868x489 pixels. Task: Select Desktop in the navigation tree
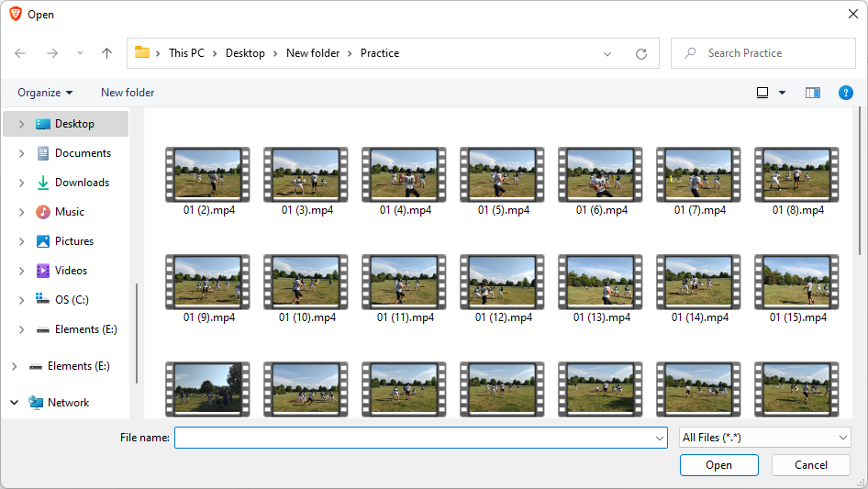[66, 124]
